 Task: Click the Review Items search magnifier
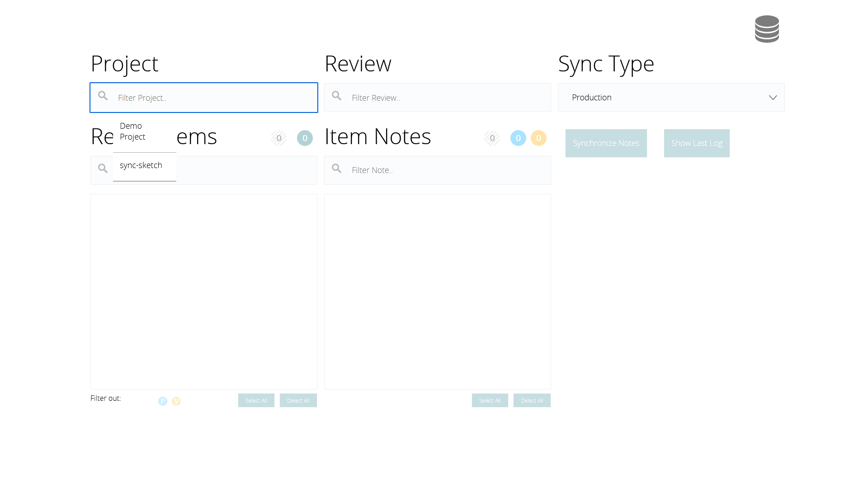[103, 169]
